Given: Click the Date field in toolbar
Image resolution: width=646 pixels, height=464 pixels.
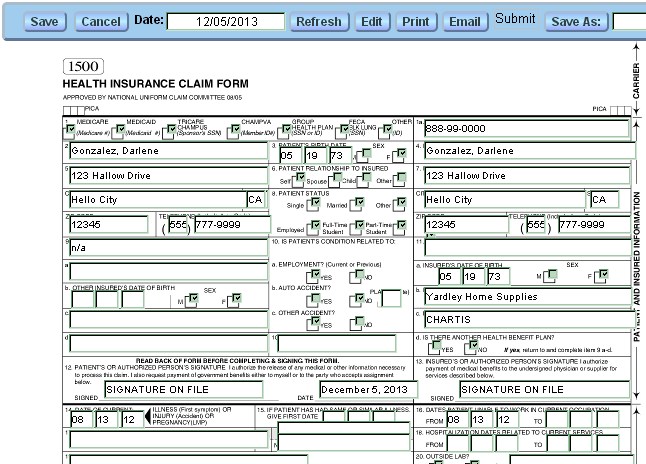Looking at the screenshot, I should (225, 21).
